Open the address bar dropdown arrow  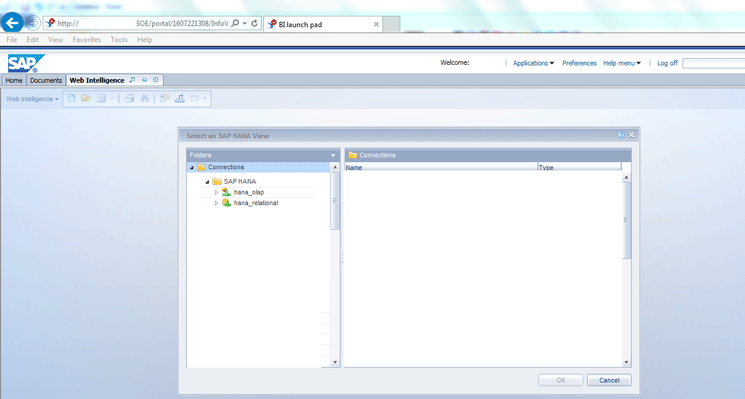coord(245,23)
